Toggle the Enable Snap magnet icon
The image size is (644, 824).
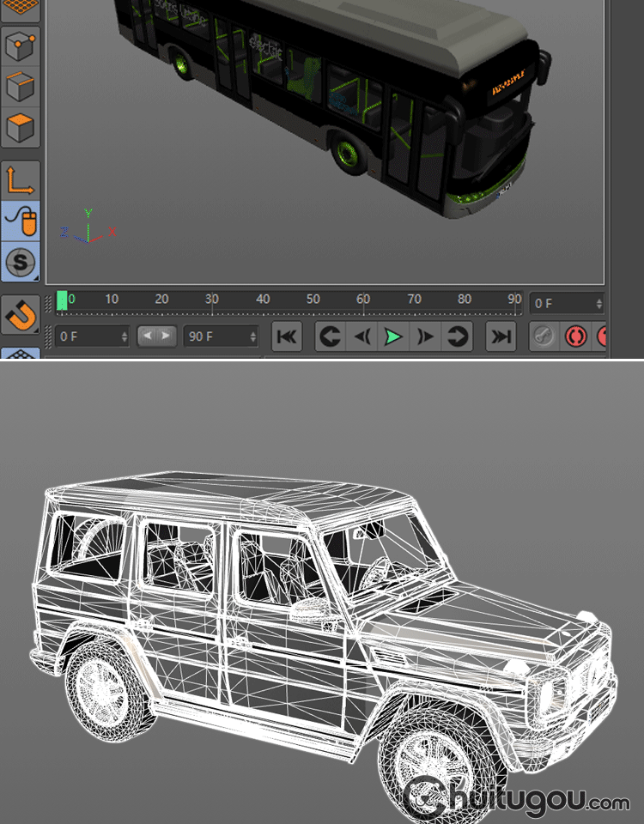click(21, 315)
